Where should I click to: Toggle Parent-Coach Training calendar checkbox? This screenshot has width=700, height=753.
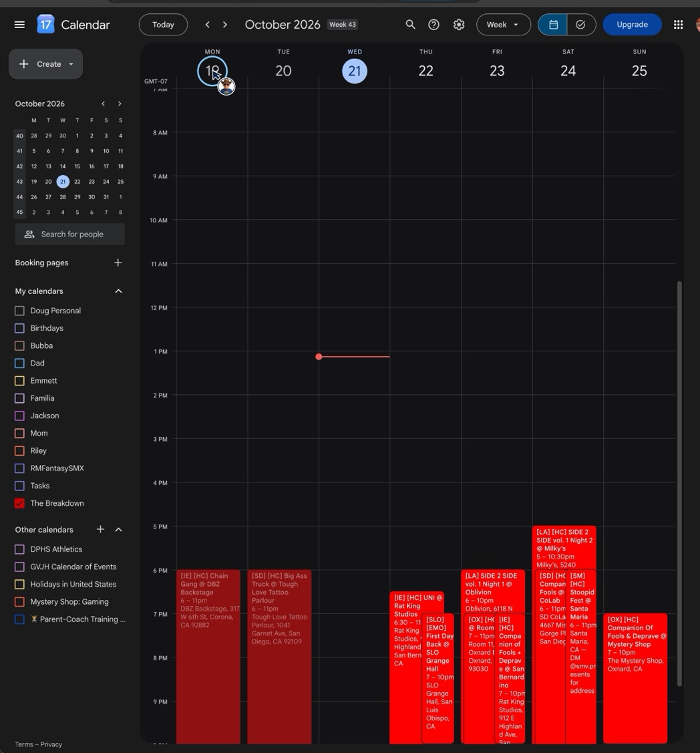[19, 619]
